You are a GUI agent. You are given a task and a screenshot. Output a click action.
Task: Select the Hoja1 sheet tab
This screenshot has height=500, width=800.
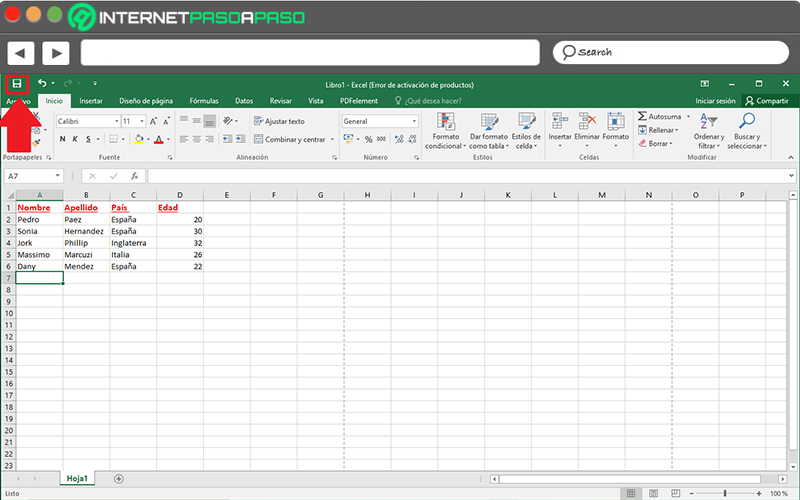[77, 479]
